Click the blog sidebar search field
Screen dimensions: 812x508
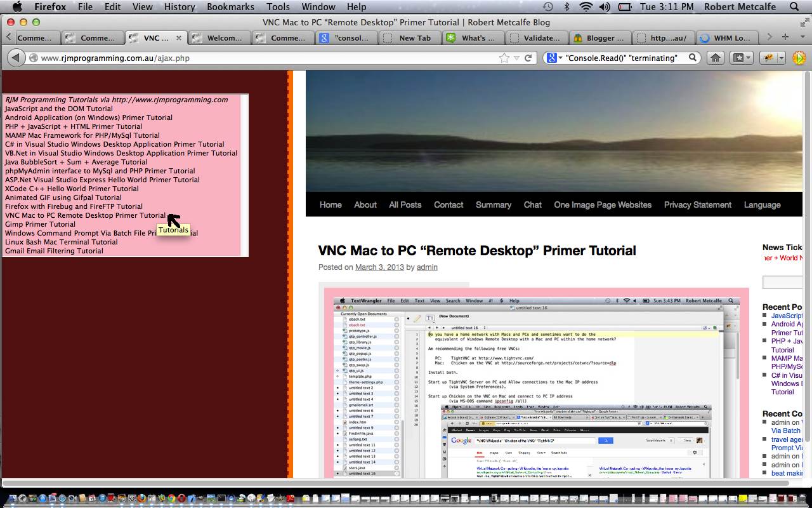click(x=783, y=282)
